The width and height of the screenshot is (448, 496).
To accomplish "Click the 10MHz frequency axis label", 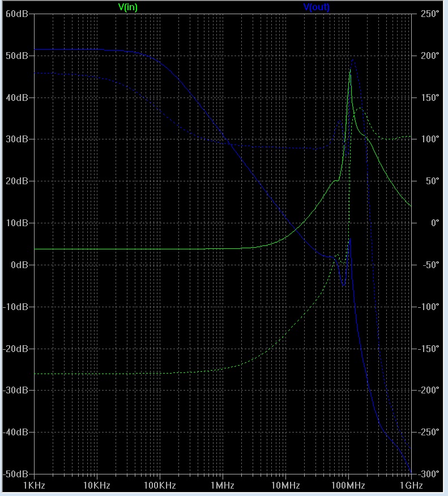I will pyautogui.click(x=285, y=485).
